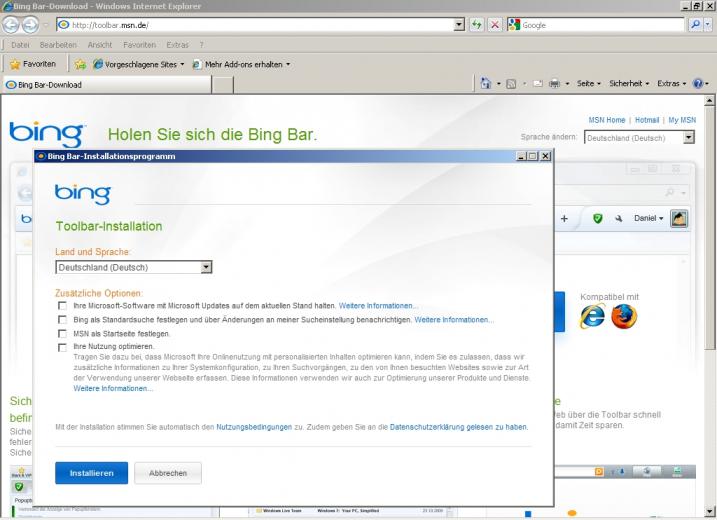Click the green shield icon in toolbar preview
The image size is (717, 520).
[597, 219]
